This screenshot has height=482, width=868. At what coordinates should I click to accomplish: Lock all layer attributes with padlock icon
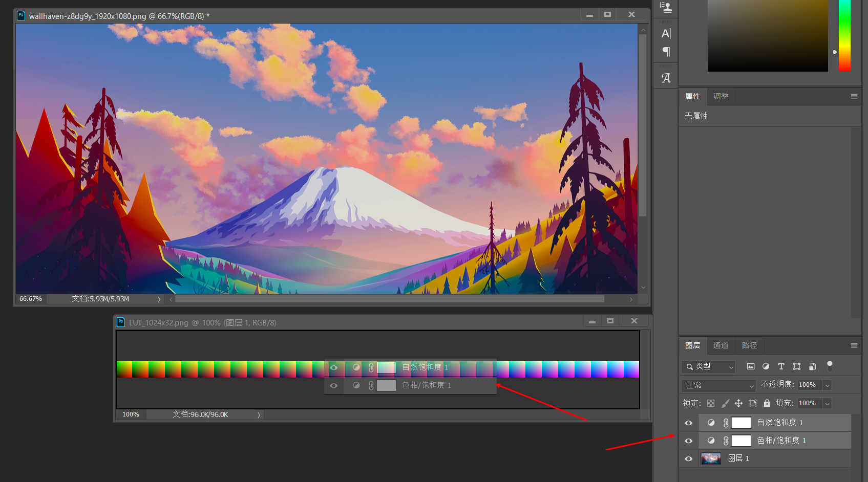(767, 403)
